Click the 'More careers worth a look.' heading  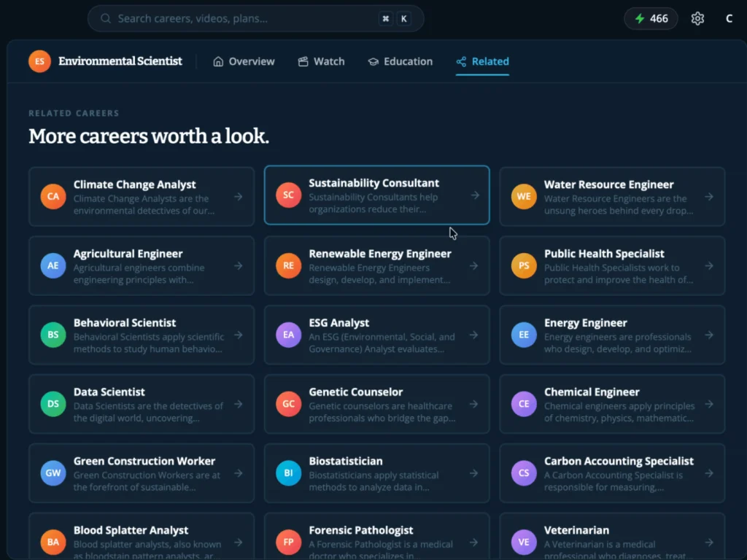pos(149,136)
